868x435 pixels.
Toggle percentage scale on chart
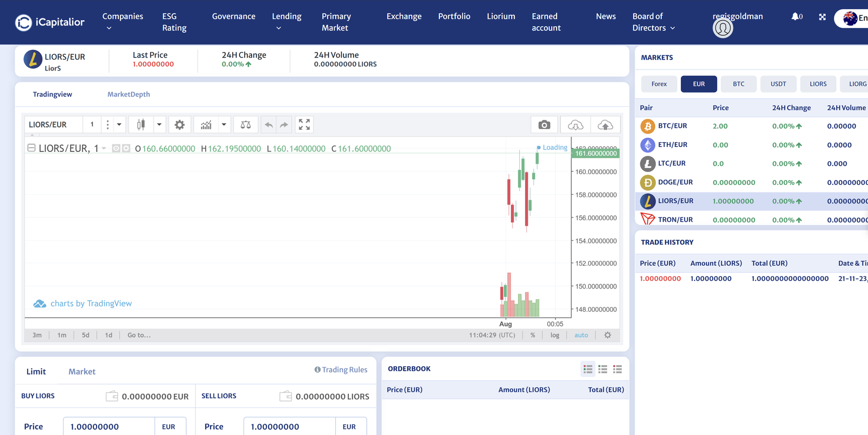click(x=533, y=335)
